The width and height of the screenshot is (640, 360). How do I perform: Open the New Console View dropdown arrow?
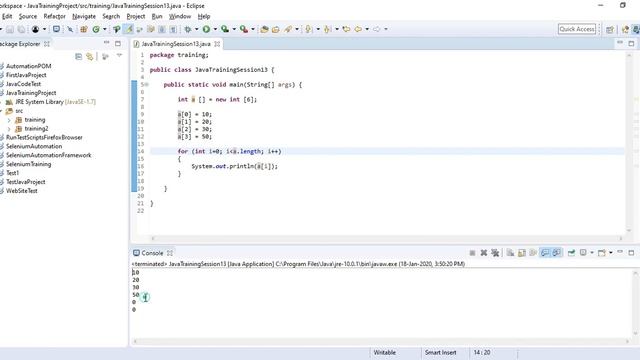(x=611, y=253)
